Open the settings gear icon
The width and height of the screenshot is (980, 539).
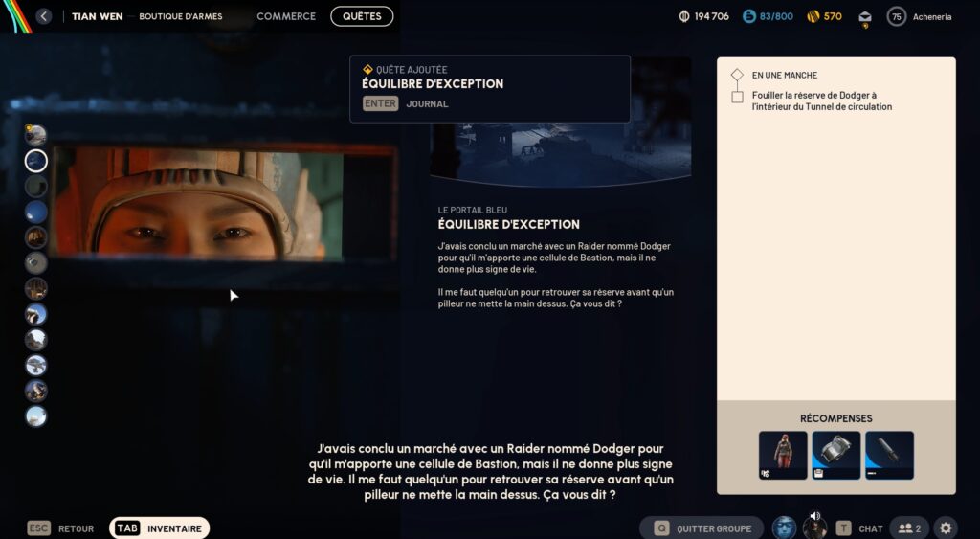(946, 528)
